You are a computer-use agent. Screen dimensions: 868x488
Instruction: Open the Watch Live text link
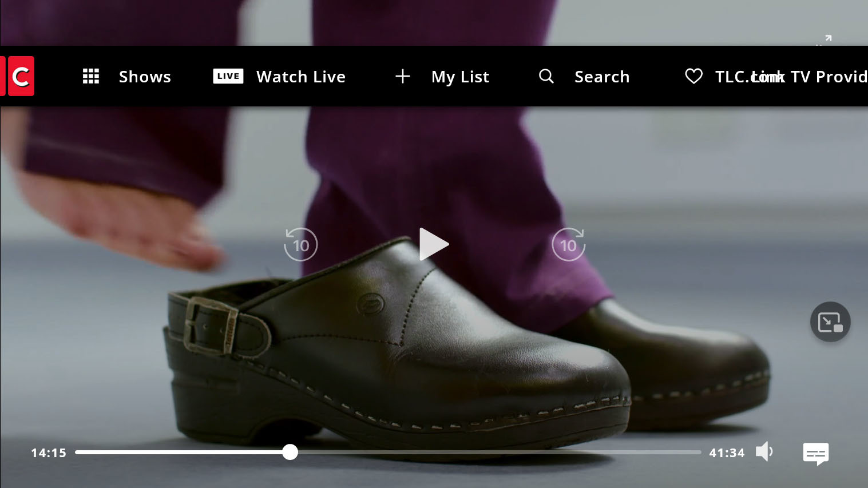point(300,77)
